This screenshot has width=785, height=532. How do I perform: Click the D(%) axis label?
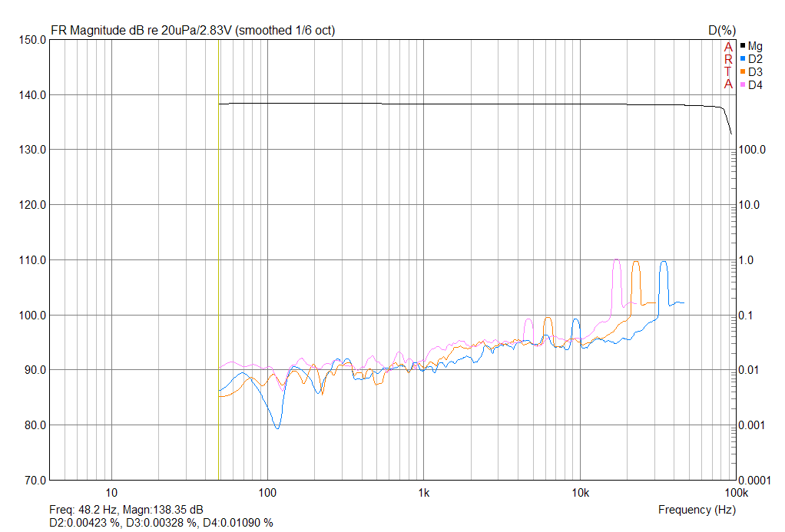pos(721,31)
